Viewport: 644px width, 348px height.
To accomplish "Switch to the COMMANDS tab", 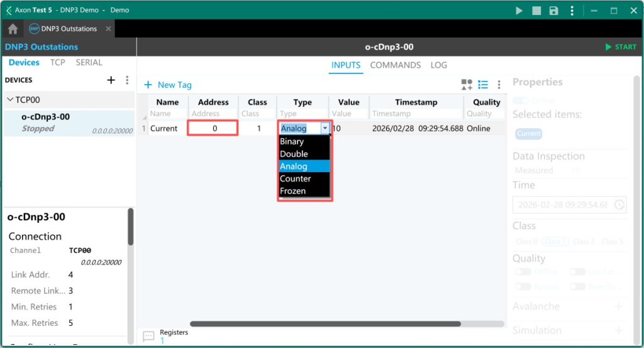I will pyautogui.click(x=395, y=65).
